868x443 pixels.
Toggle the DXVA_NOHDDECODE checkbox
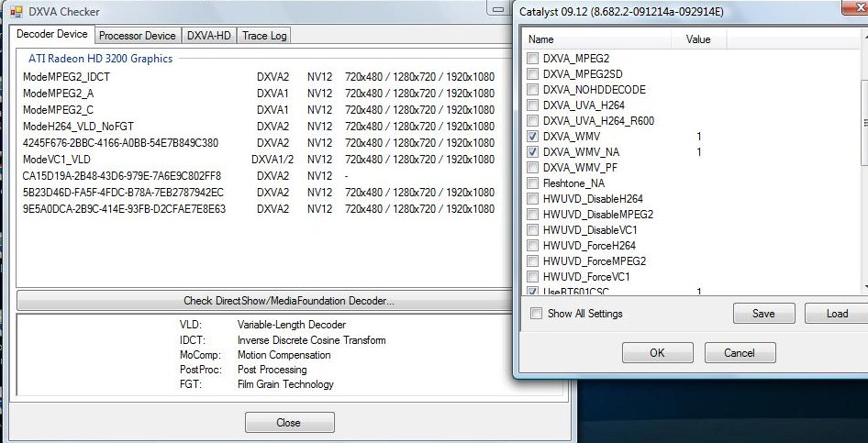click(532, 89)
